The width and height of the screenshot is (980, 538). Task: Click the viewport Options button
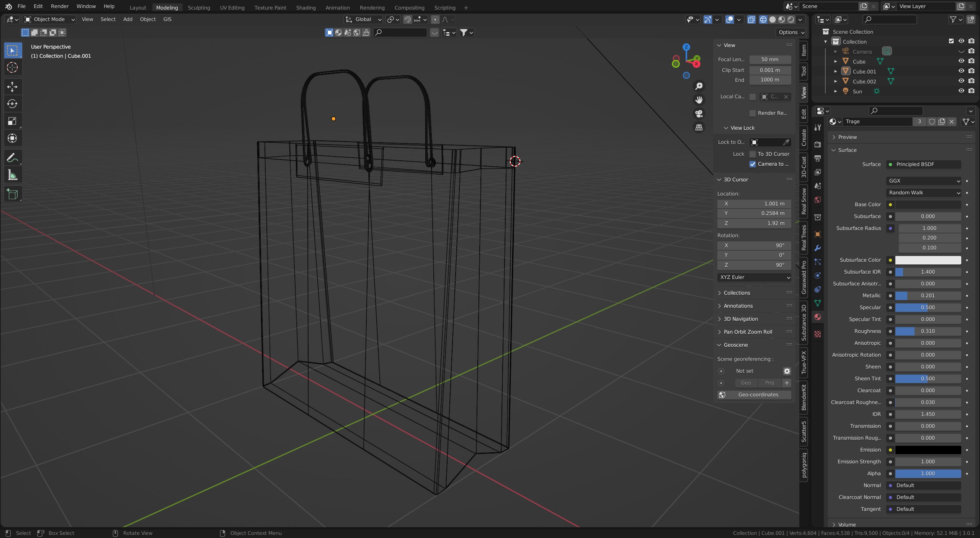click(791, 32)
